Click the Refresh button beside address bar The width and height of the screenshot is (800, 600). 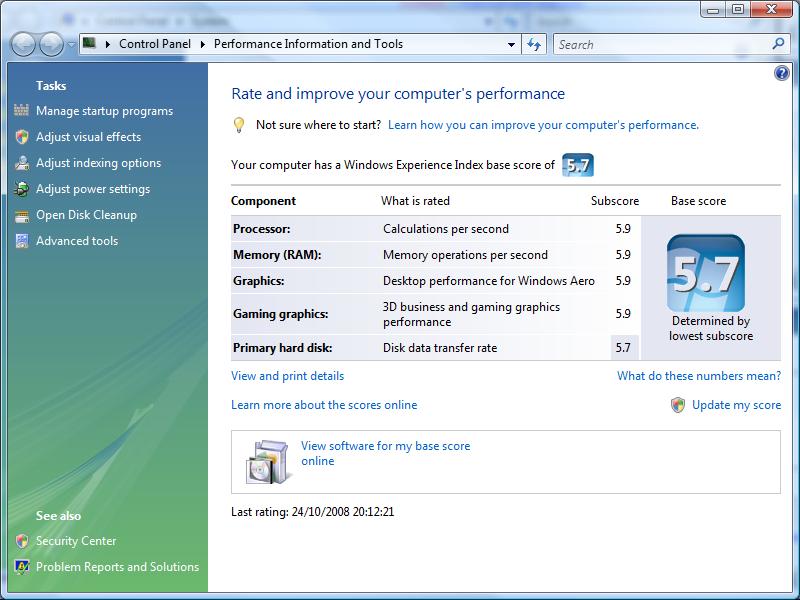click(x=534, y=44)
